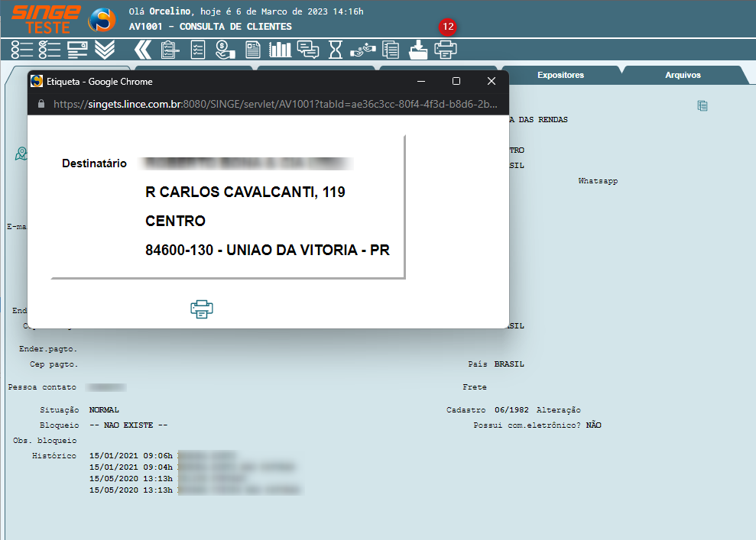Image resolution: width=756 pixels, height=540 pixels.
Task: Click the first list icon in toolbar
Action: [22, 50]
